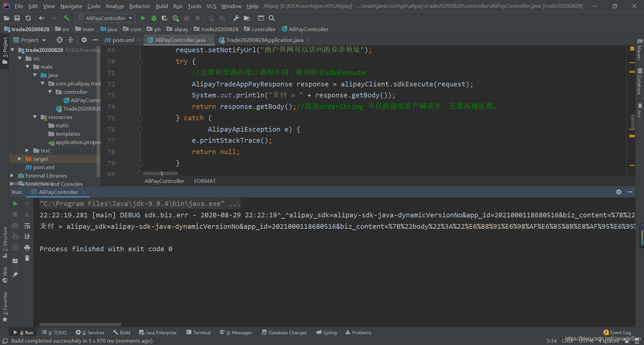Click the Build project hammer icon
This screenshot has height=345, width=644.
click(66, 18)
